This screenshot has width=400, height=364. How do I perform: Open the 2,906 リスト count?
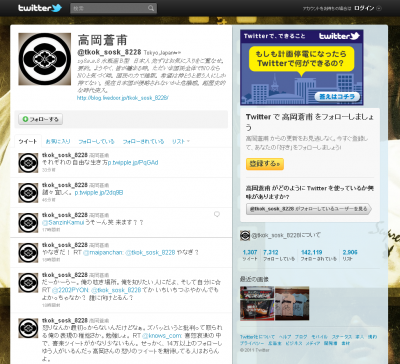click(350, 255)
